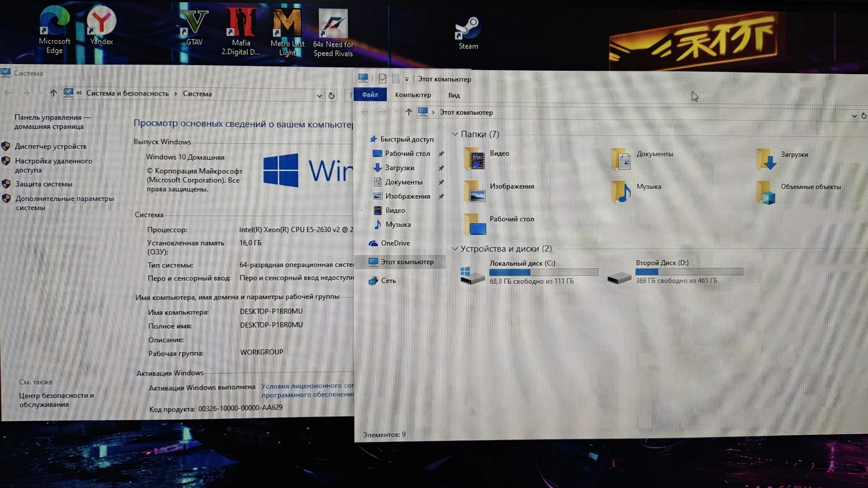Select Второй Диск (D:) drive
Image resolution: width=868 pixels, height=488 pixels.
[x=675, y=272]
